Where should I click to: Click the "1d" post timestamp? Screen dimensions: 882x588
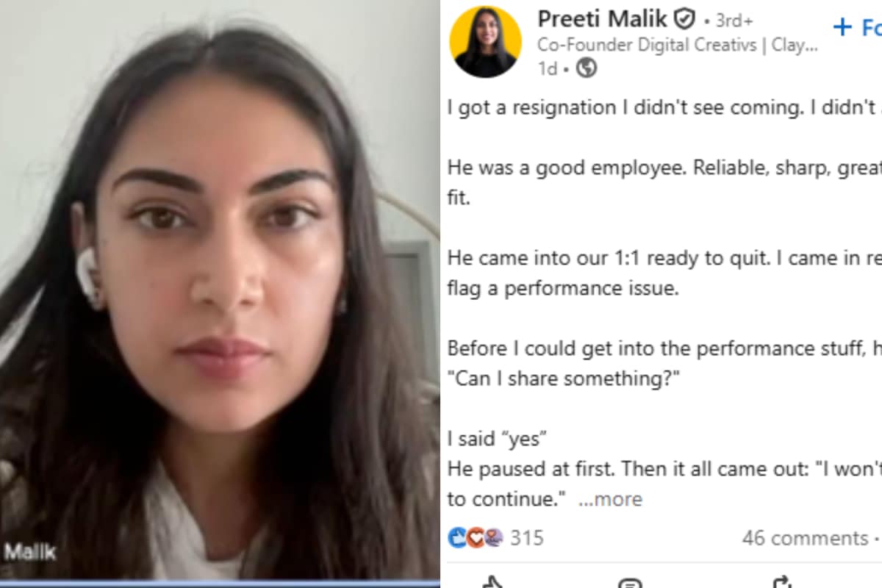pyautogui.click(x=548, y=69)
